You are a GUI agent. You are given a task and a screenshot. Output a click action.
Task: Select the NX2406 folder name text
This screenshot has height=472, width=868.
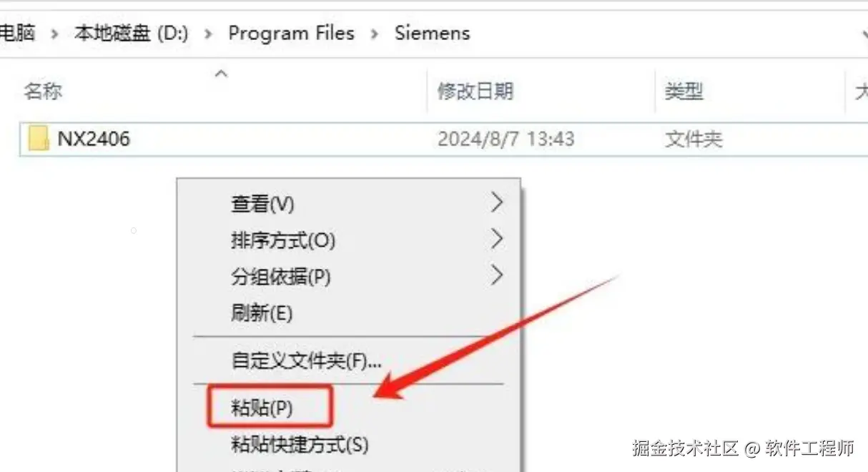94,138
